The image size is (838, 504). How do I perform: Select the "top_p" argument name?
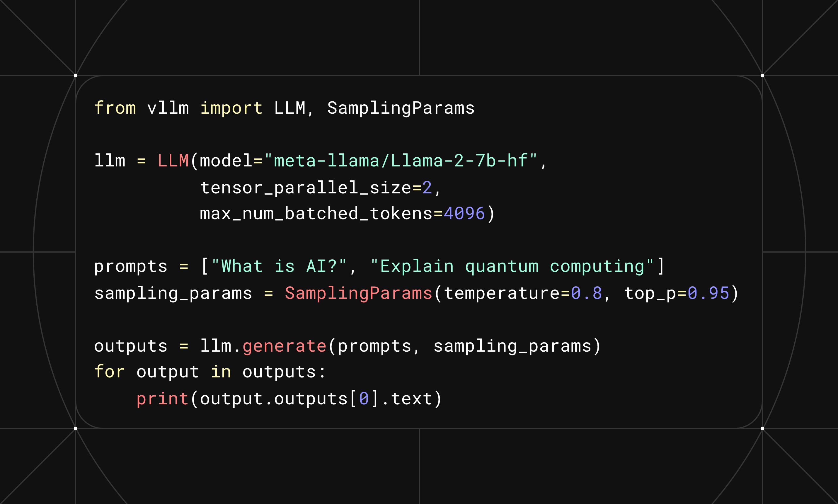650,294
